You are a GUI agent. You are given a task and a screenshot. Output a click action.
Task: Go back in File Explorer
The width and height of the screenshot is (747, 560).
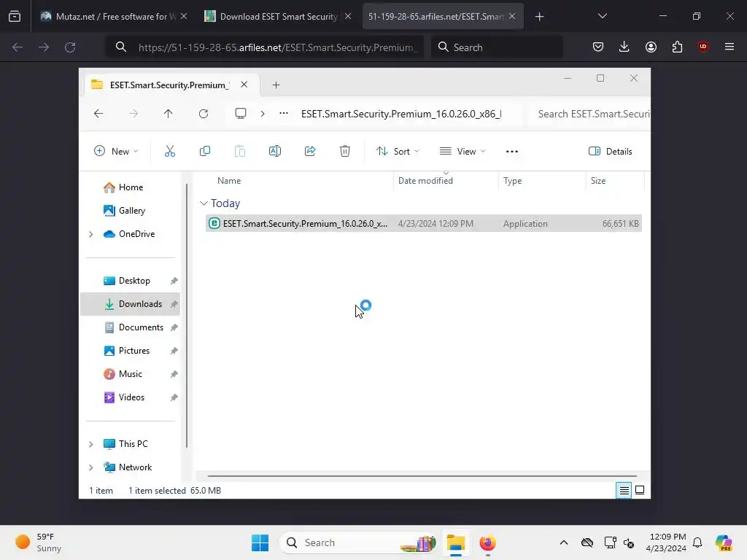pyautogui.click(x=98, y=113)
